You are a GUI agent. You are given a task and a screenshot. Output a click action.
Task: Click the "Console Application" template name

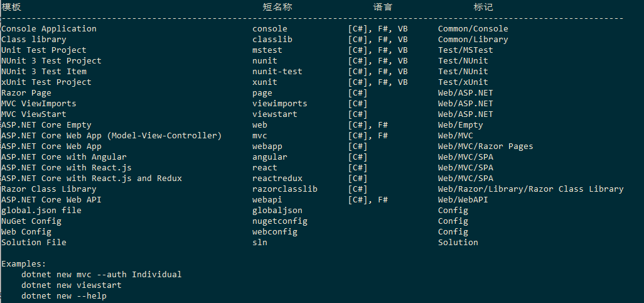[49, 28]
